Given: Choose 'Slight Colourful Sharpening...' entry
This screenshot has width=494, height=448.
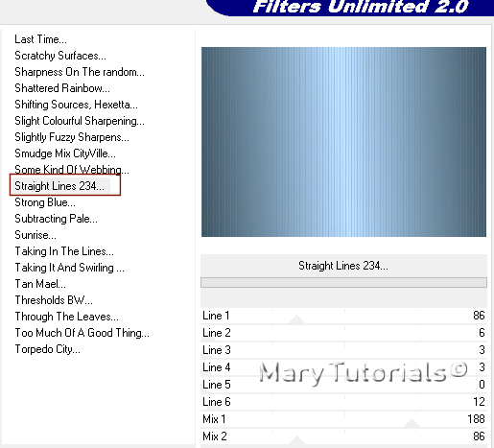Looking at the screenshot, I should pos(80,121).
